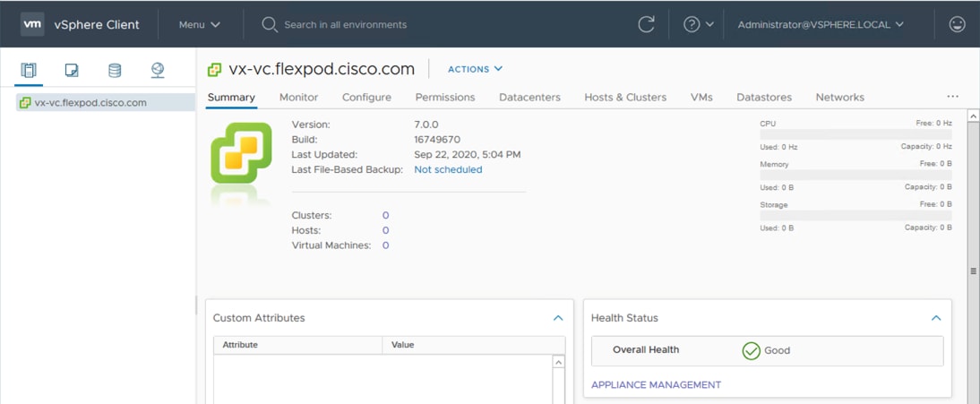
Task: Click the Version value 7.0.0
Action: click(x=426, y=125)
